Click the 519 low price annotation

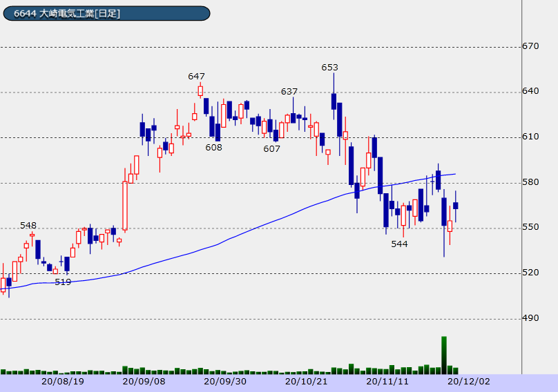[x=63, y=282]
